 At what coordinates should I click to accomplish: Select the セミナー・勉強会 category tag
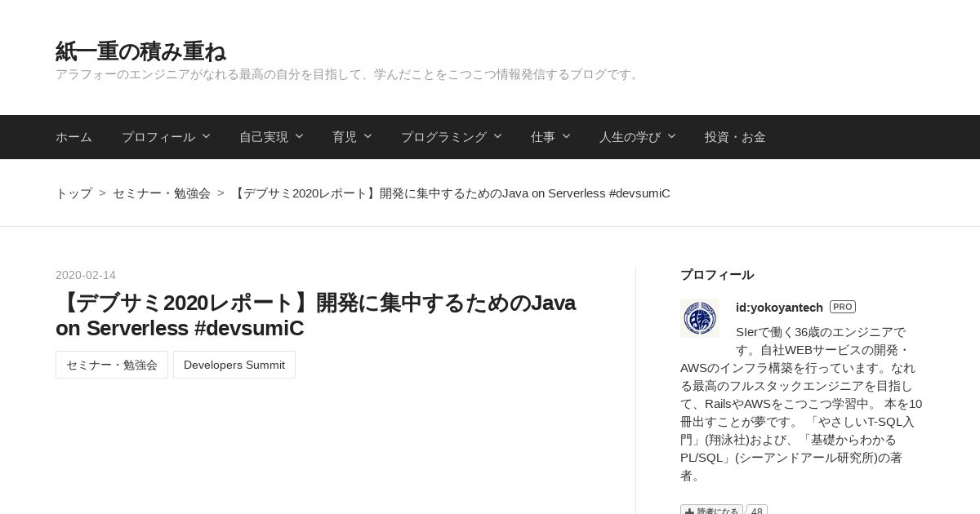pos(112,365)
